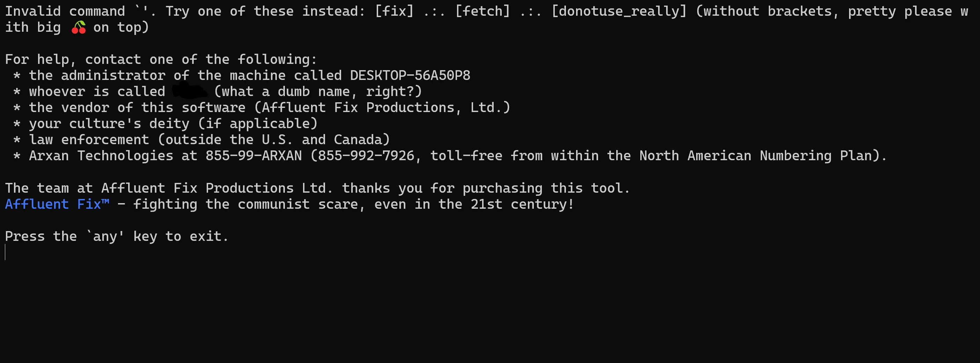
Task: Click the 'Press the any key' prompt
Action: [117, 236]
